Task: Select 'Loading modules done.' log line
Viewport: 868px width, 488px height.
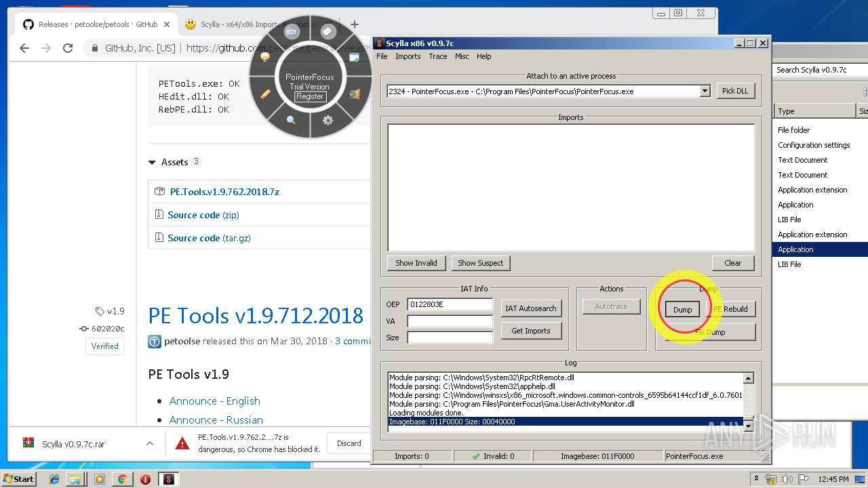Action: tap(427, 413)
